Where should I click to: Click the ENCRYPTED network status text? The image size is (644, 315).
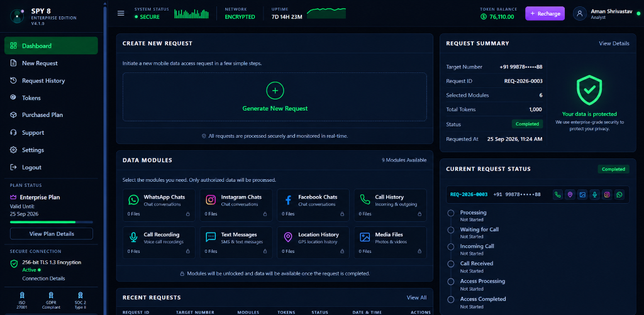point(240,17)
